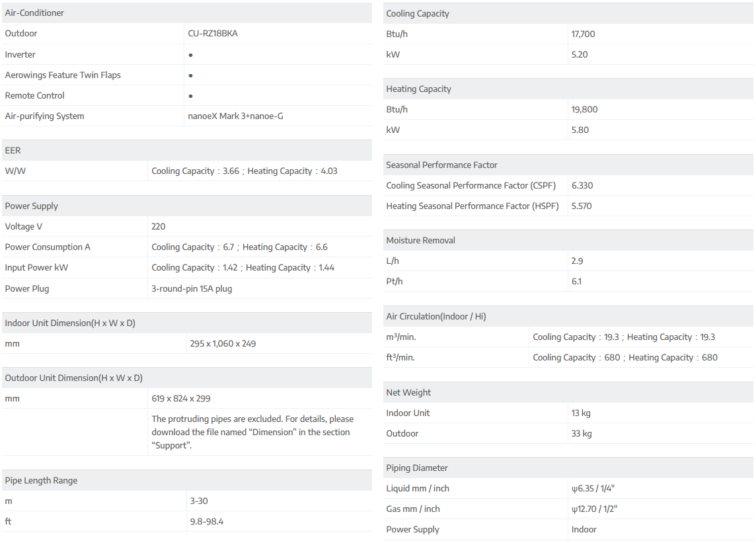Image resolution: width=756 pixels, height=543 pixels.
Task: Click the 3-round-pin 15A plug value
Action: click(x=192, y=289)
